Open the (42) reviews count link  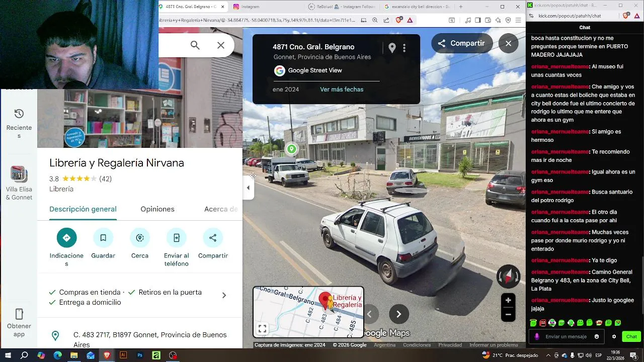(106, 179)
